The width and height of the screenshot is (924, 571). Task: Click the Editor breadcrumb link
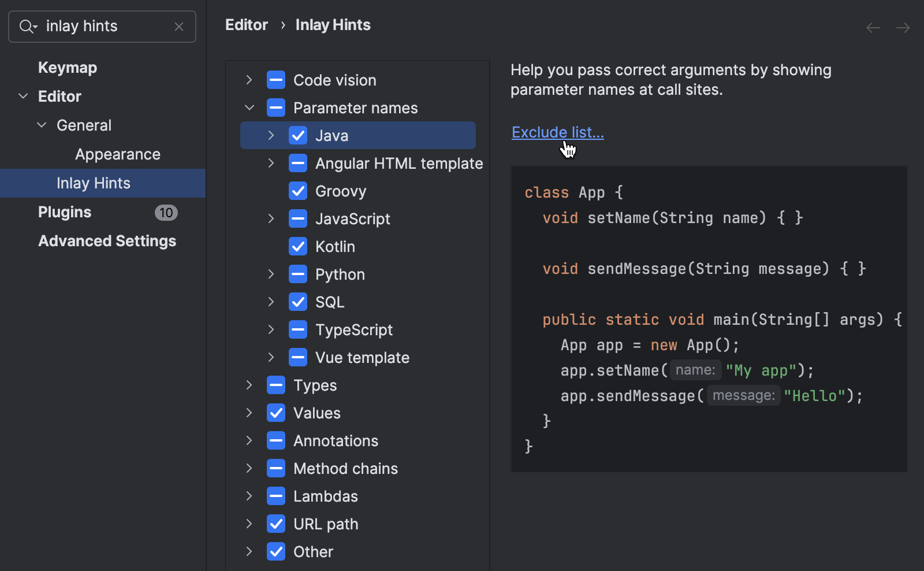tap(247, 24)
